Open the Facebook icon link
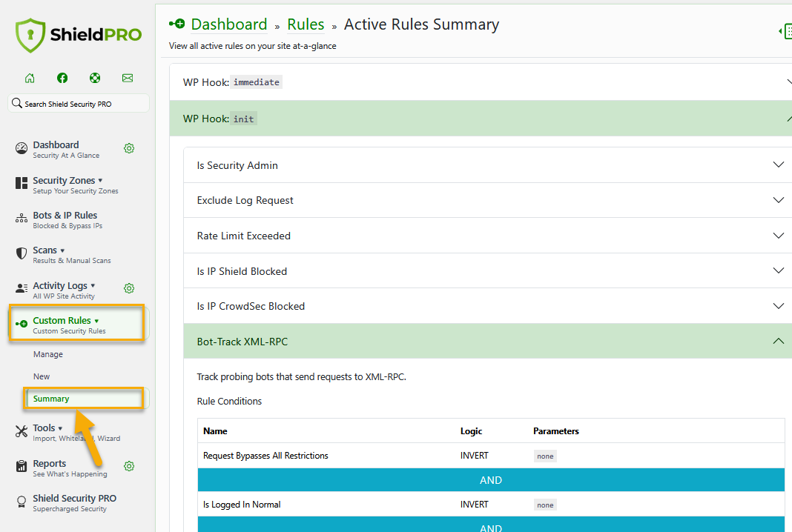Viewport: 792px width, 532px height. pos(62,78)
